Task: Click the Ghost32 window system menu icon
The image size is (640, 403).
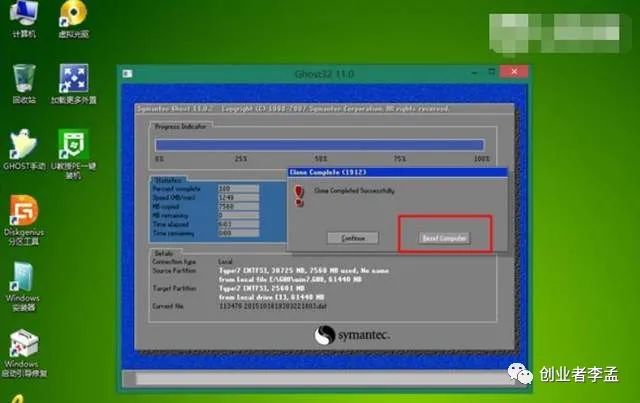Action: point(127,73)
